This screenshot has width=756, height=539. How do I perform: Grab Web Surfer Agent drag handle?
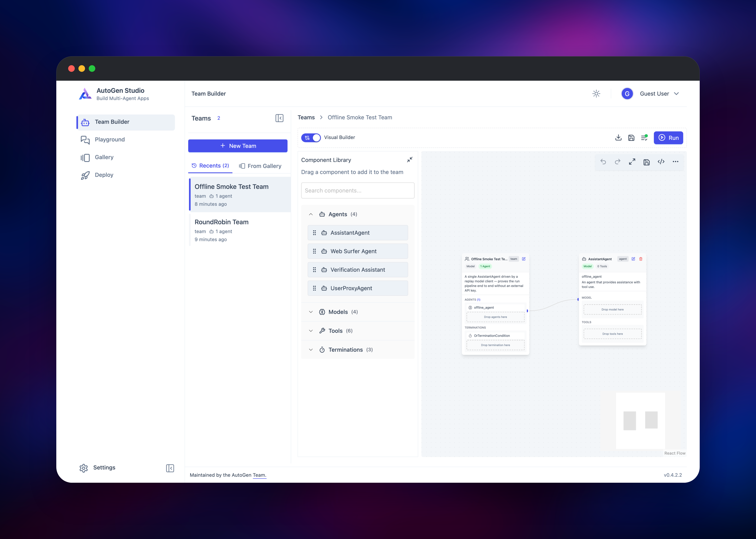pyautogui.click(x=314, y=251)
